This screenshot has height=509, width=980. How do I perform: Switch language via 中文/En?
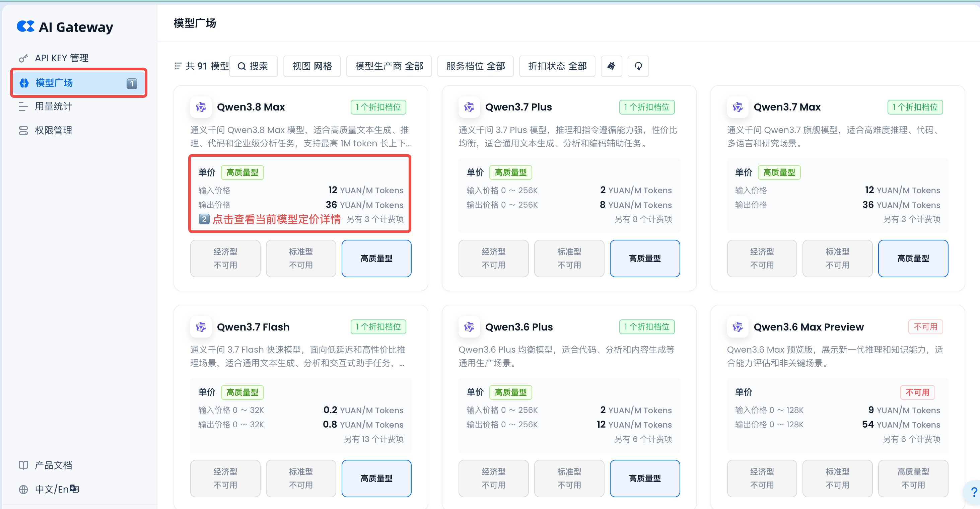click(x=78, y=489)
